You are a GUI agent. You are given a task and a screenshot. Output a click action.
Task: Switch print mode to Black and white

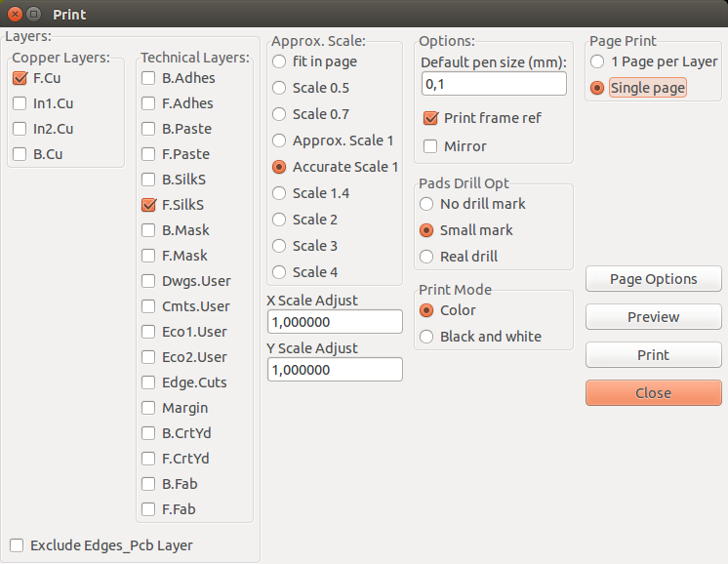pyautogui.click(x=426, y=337)
